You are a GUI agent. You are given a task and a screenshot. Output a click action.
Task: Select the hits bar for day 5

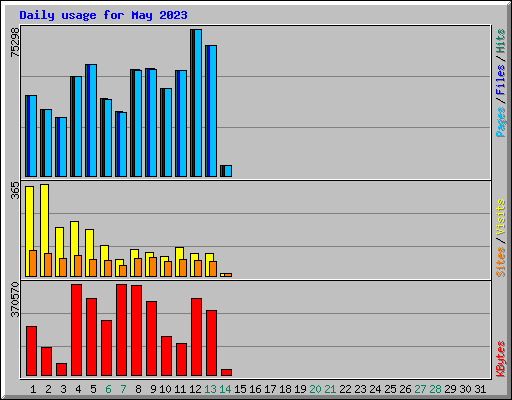91,120
